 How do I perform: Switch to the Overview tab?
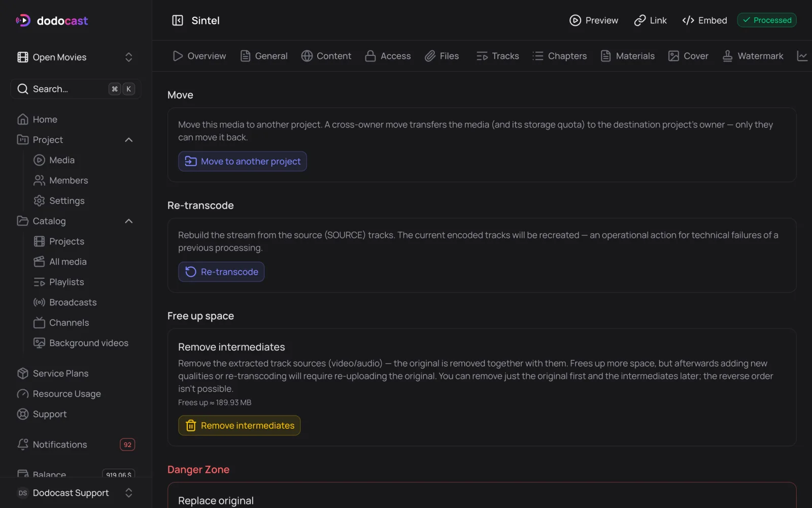[x=199, y=56]
